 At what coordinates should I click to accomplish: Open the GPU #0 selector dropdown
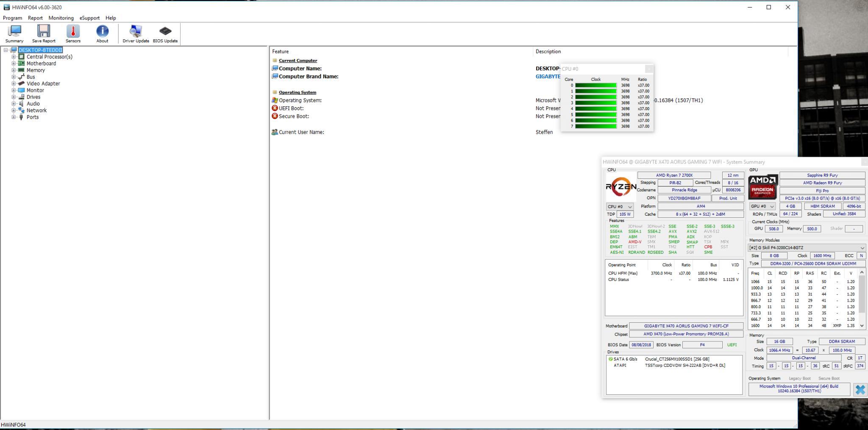click(762, 206)
